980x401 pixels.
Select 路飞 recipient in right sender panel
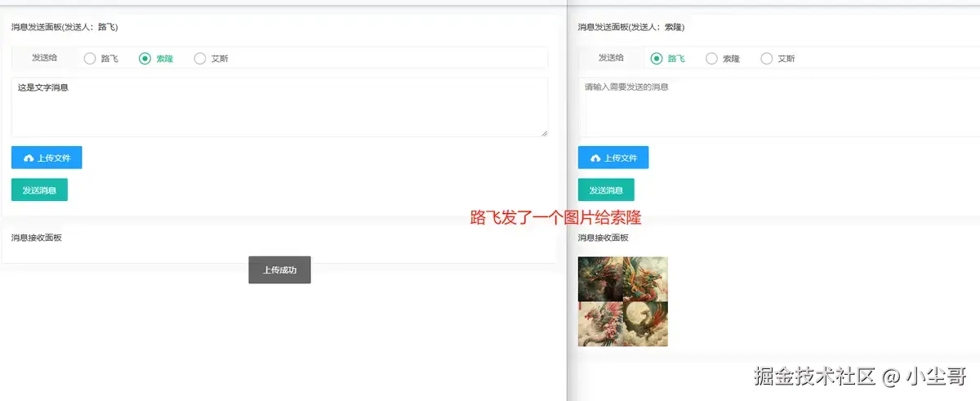[668, 59]
